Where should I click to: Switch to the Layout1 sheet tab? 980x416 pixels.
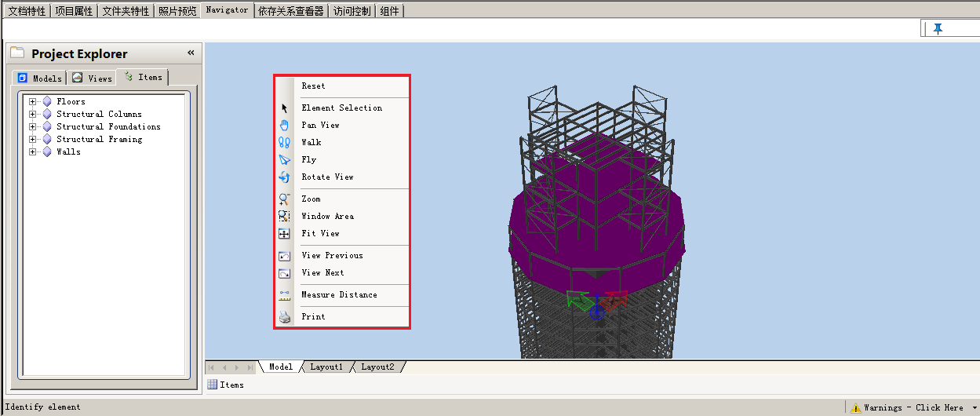click(326, 367)
